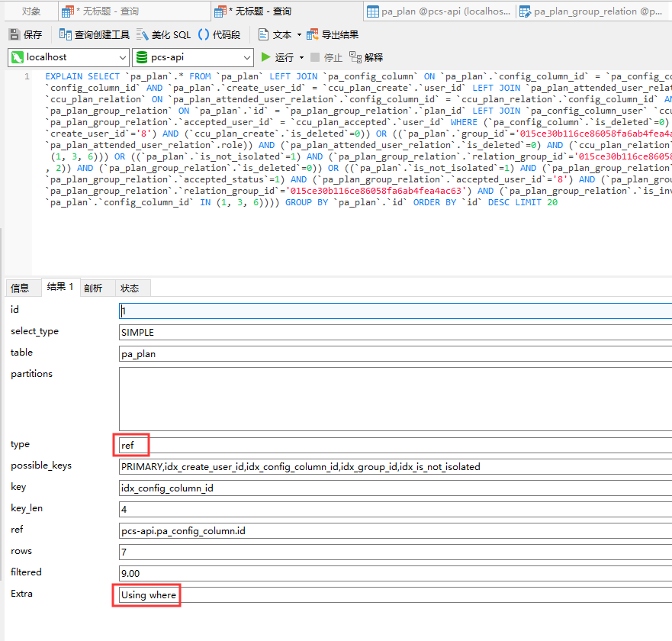Switch to the pa_plan @pcs-api table tab

coord(439,11)
